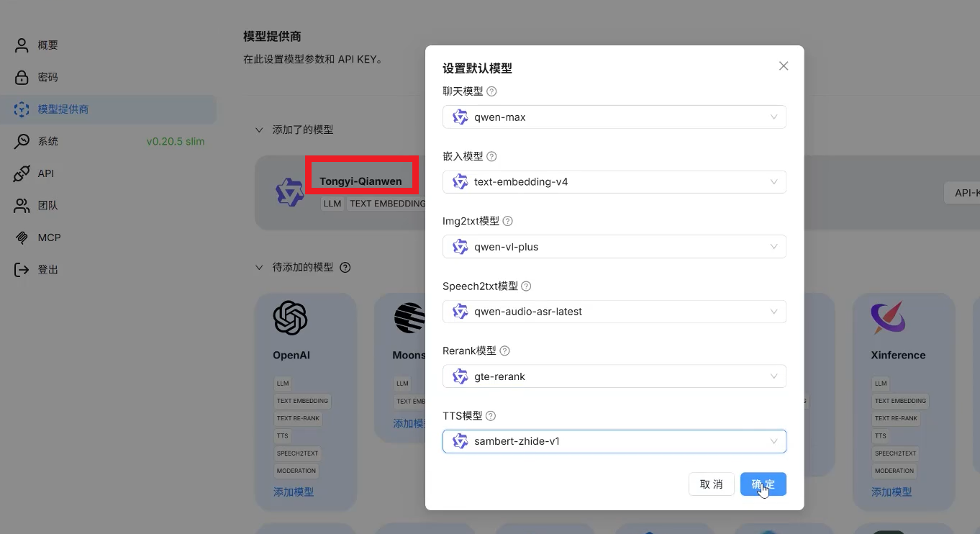Click the LLM tag under Tongyi-Qianwen
This screenshot has width=980, height=534.
click(332, 204)
